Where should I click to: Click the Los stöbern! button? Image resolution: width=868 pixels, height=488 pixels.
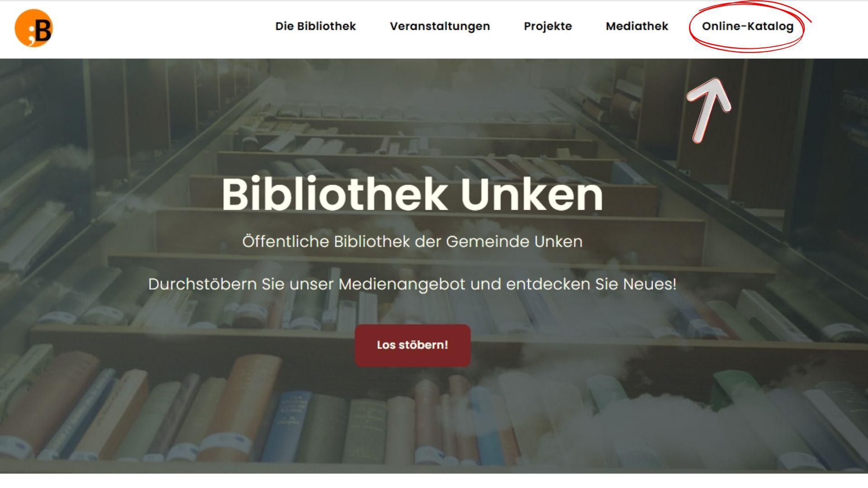click(x=412, y=345)
